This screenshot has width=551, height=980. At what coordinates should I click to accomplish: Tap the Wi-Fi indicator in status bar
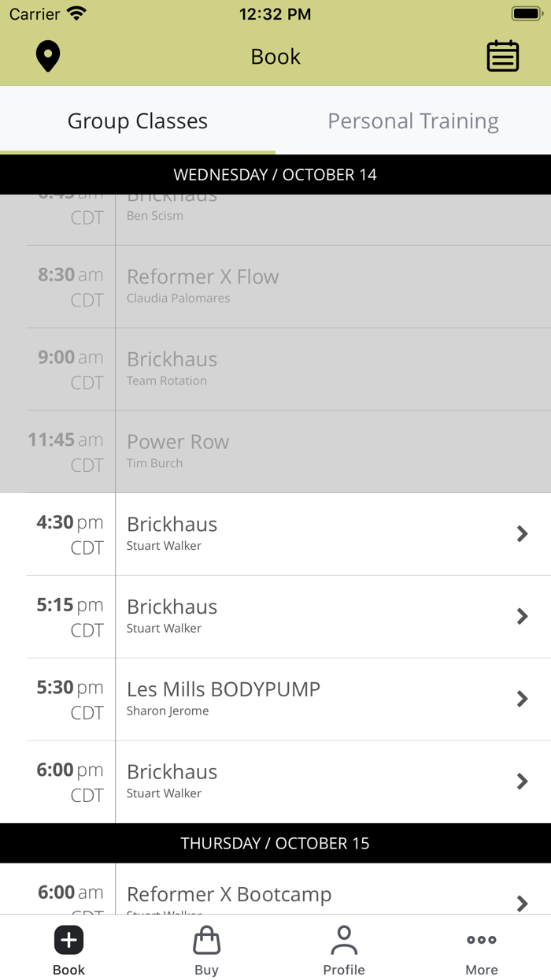(x=76, y=13)
